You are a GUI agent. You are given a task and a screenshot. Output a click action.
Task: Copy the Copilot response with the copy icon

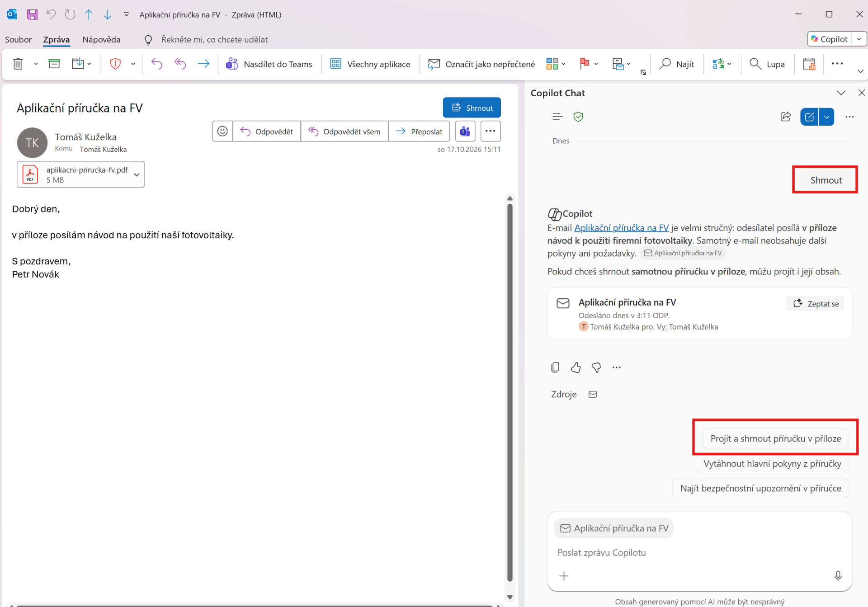[x=555, y=367]
